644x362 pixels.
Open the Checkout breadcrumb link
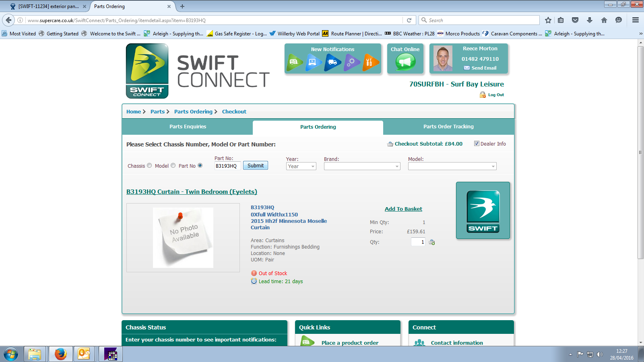pyautogui.click(x=234, y=112)
